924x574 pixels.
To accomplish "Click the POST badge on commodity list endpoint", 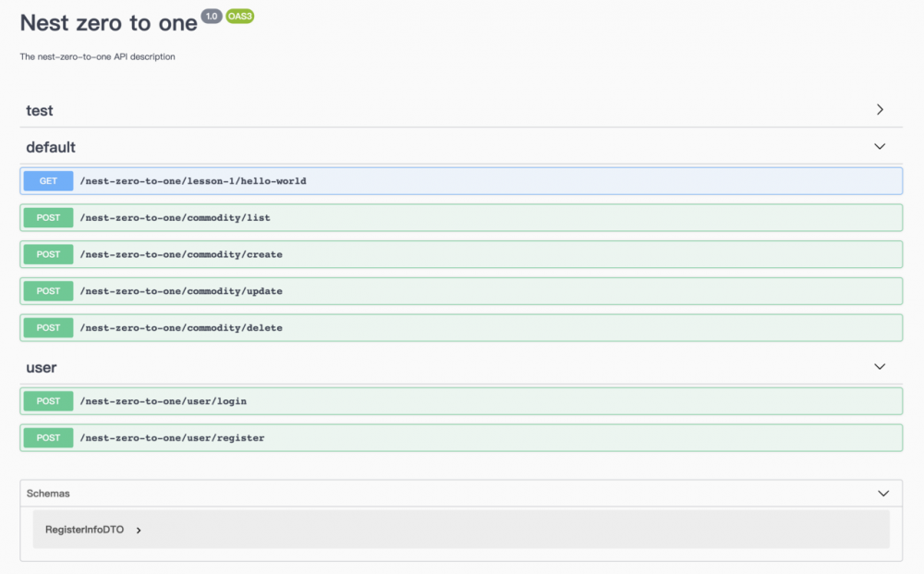I will point(47,217).
